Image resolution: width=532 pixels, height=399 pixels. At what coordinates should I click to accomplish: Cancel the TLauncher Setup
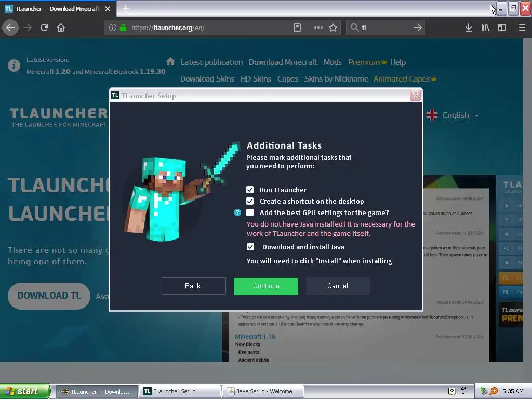(x=338, y=286)
